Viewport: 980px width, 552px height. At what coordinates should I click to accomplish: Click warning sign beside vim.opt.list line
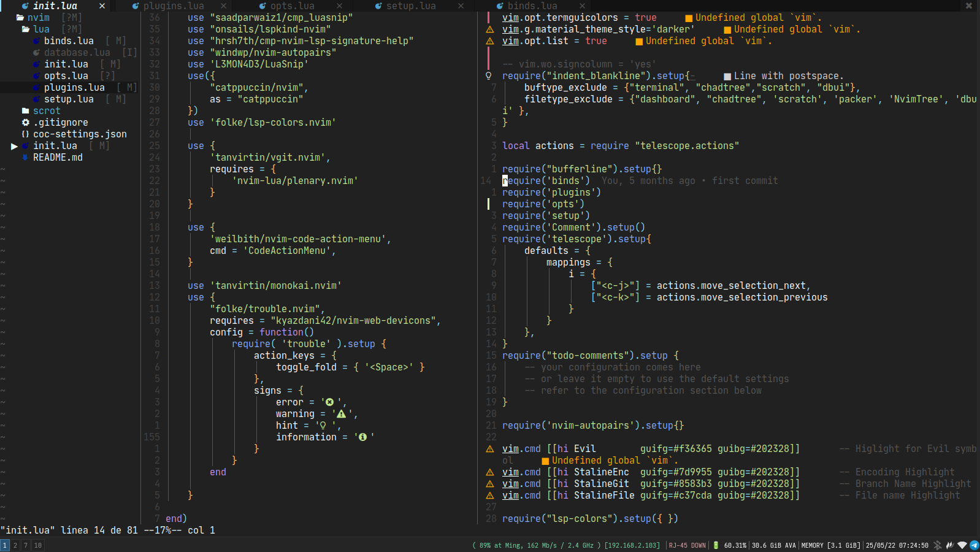(489, 41)
